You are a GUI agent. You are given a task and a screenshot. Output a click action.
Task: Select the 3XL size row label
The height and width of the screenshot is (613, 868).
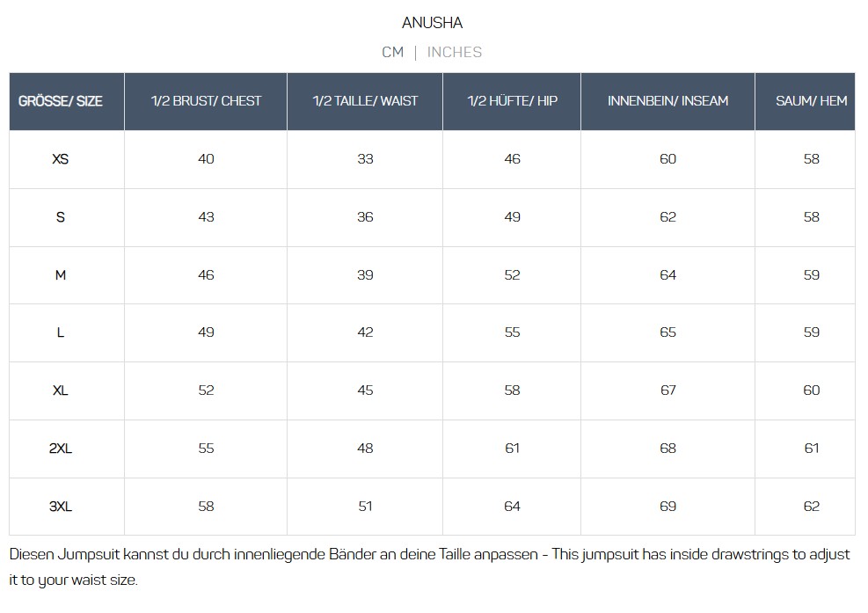coord(61,507)
